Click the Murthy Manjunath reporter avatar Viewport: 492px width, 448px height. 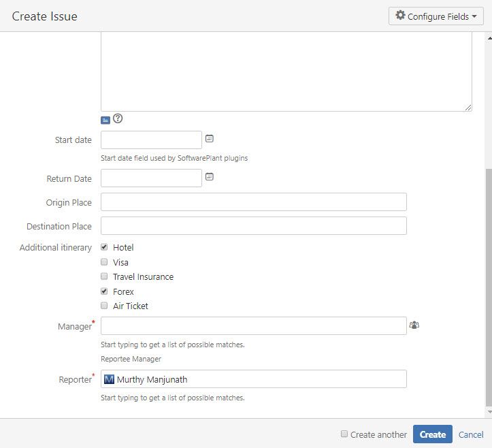point(109,379)
